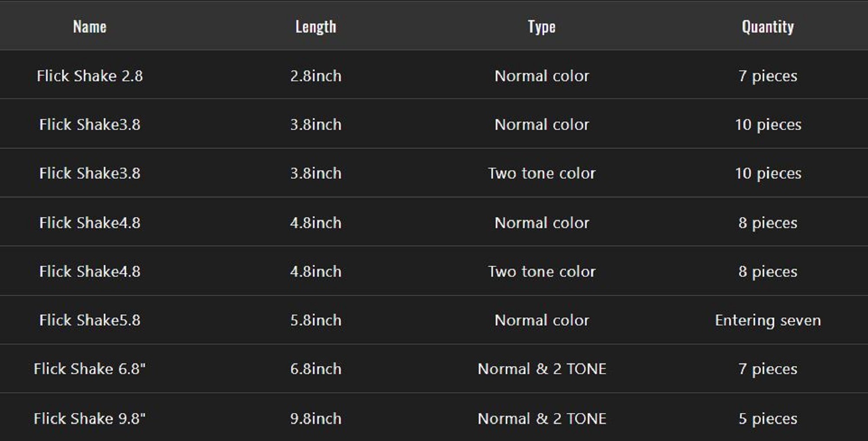
Task: Click the Entering seven quantity cell
Action: pyautogui.click(x=768, y=320)
